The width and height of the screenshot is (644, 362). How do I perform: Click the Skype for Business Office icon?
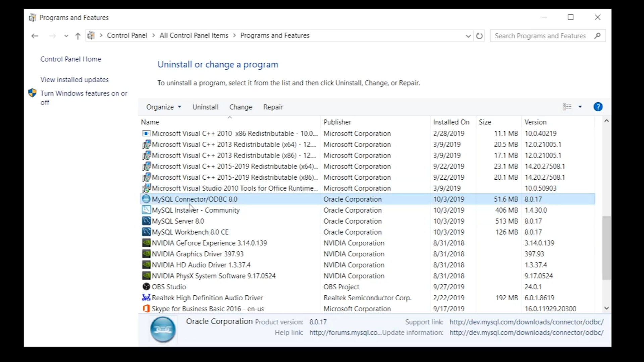pos(146,309)
